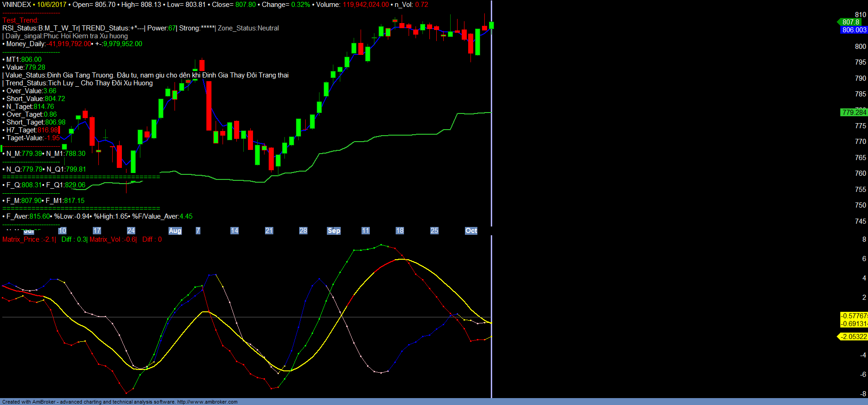Image resolution: width=868 pixels, height=405 pixels.
Task: Click the yellow -2.05322 indicator tag
Action: (854, 337)
